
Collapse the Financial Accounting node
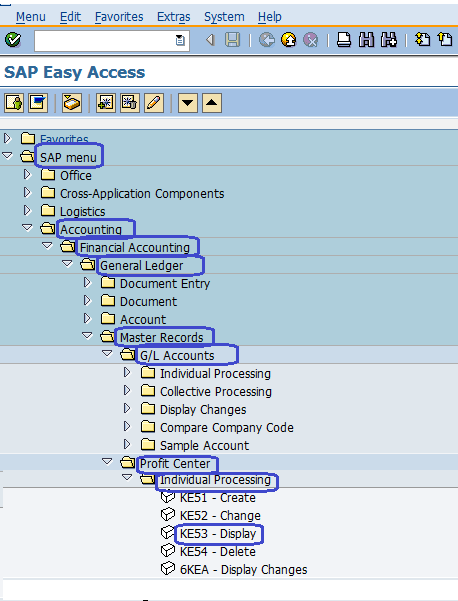[x=47, y=245]
